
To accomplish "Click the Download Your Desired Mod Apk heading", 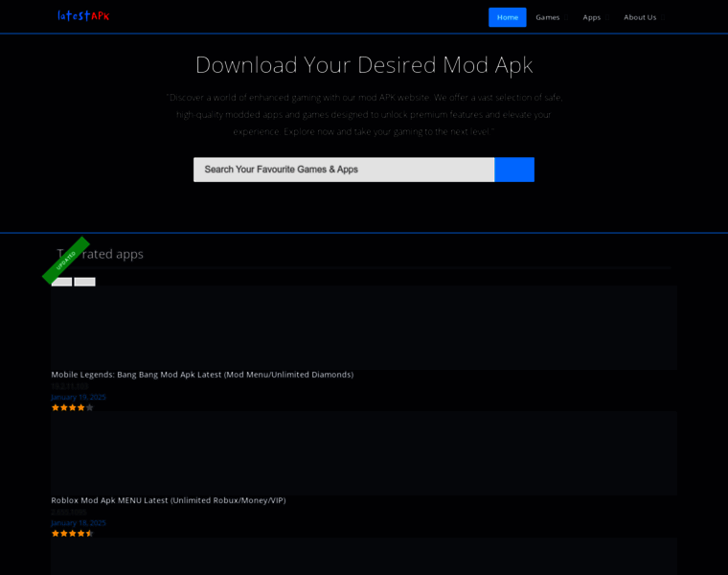I will pos(364,65).
